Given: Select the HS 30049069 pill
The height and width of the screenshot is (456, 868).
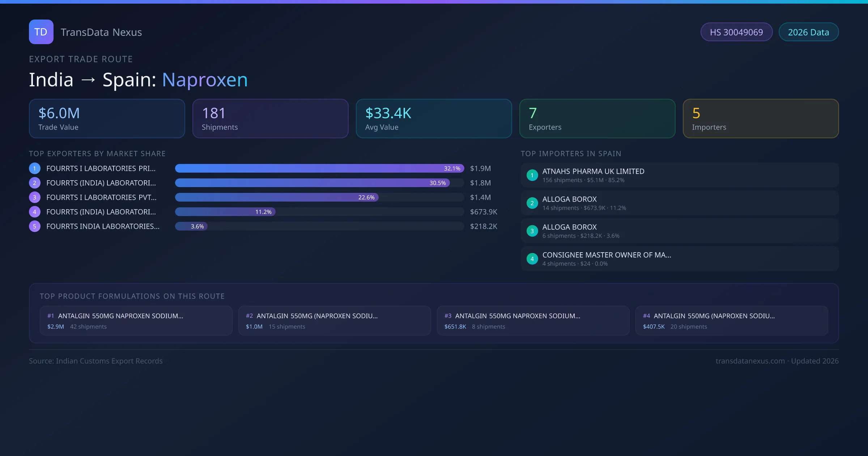Looking at the screenshot, I should (x=736, y=32).
